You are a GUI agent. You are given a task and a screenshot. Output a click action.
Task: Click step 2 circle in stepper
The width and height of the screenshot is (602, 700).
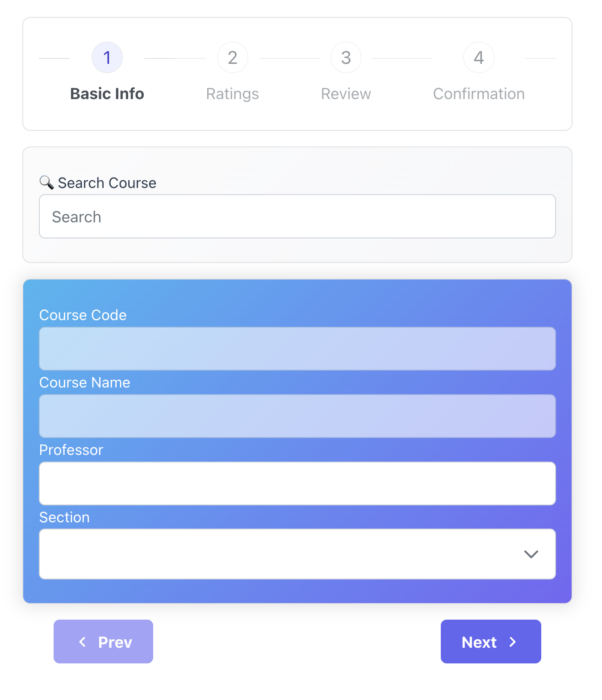point(232,58)
